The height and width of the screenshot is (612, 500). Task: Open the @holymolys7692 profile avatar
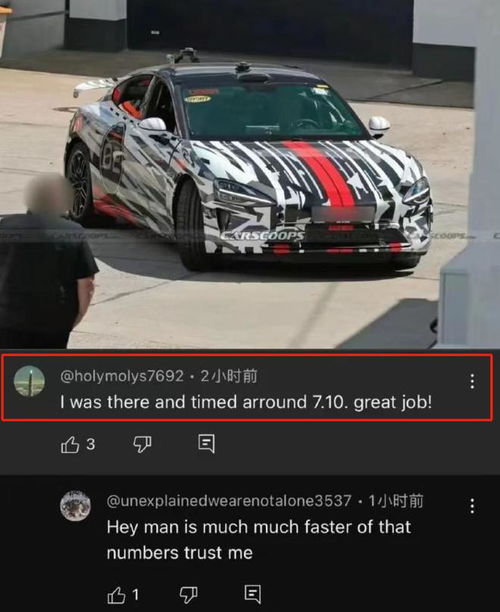[x=29, y=381]
